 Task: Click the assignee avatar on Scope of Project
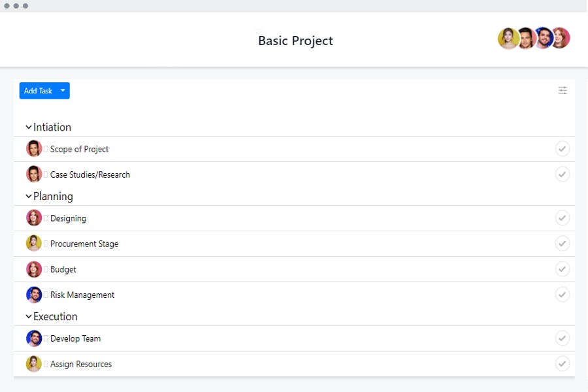coord(34,148)
